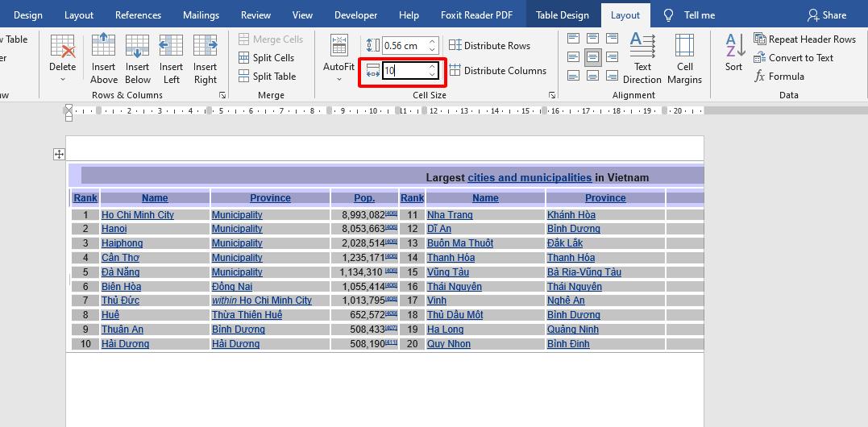Click the column width input field
The height and width of the screenshot is (427, 868).
403,71
